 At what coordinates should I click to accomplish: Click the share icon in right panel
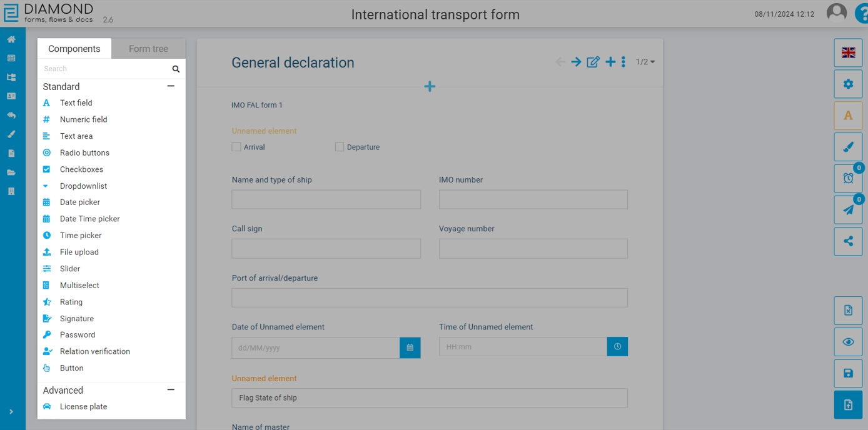tap(848, 241)
